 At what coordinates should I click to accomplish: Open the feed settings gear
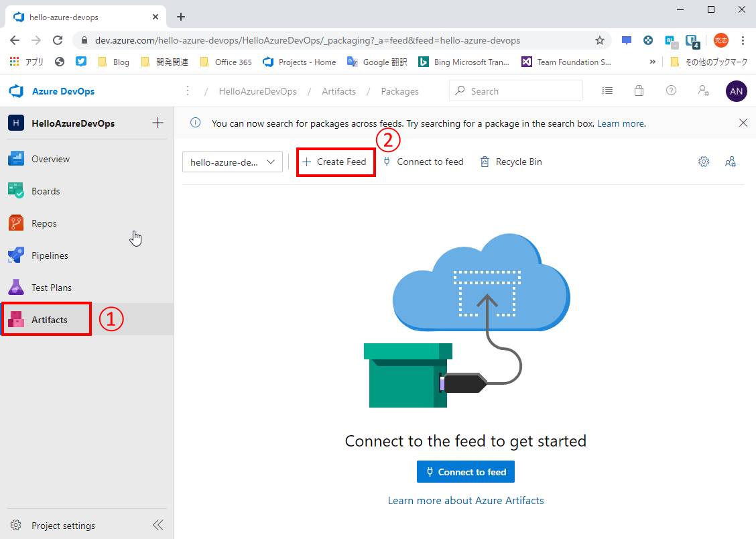[703, 161]
